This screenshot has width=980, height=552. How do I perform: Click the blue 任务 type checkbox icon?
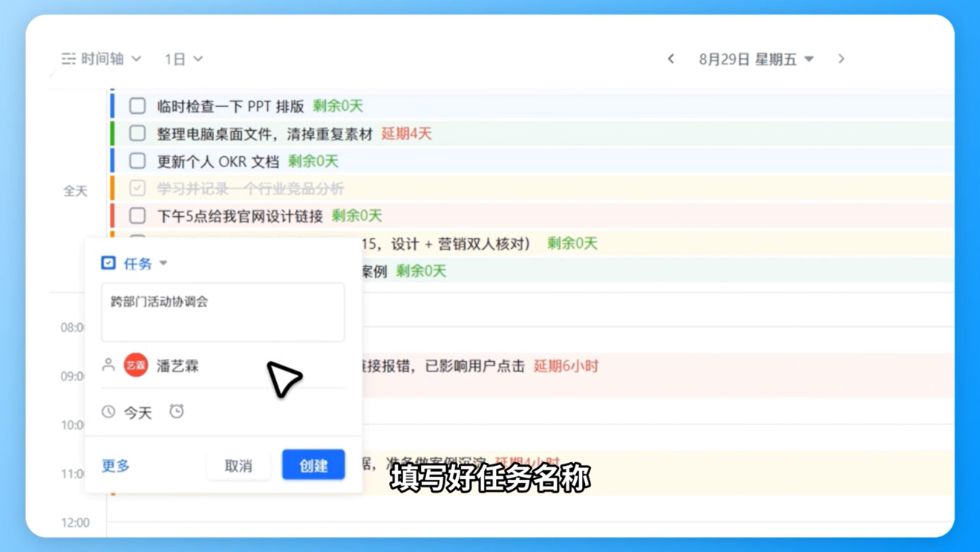(x=108, y=263)
